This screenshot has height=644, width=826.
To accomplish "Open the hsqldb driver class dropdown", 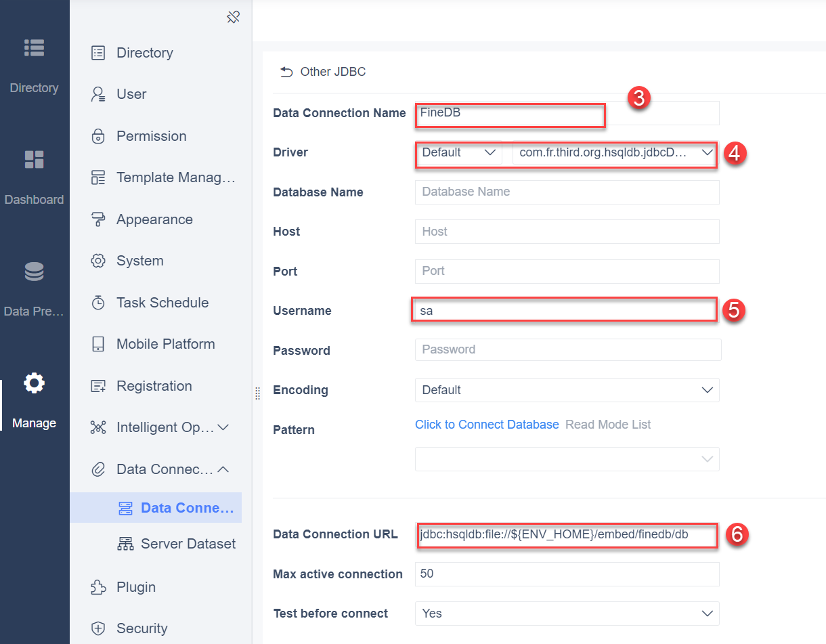I will 615,152.
